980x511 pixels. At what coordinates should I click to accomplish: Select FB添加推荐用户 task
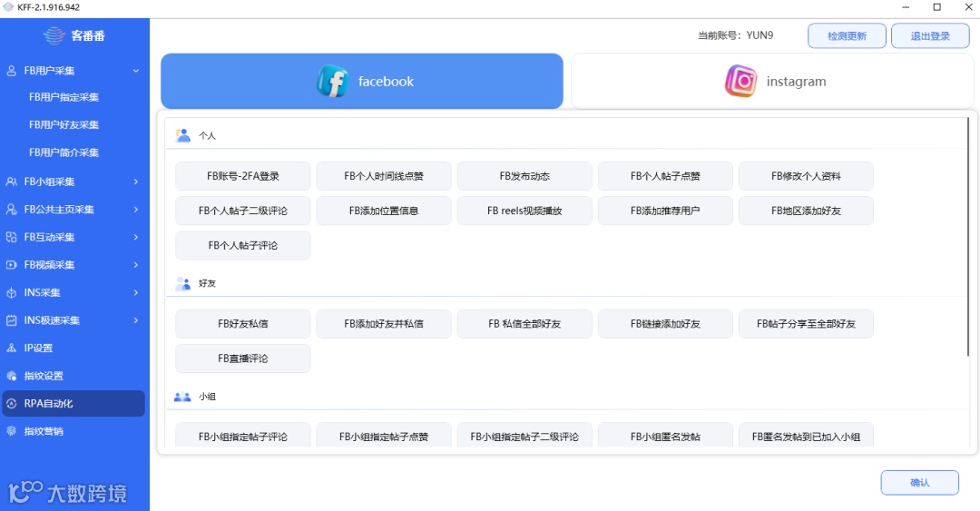coord(665,211)
